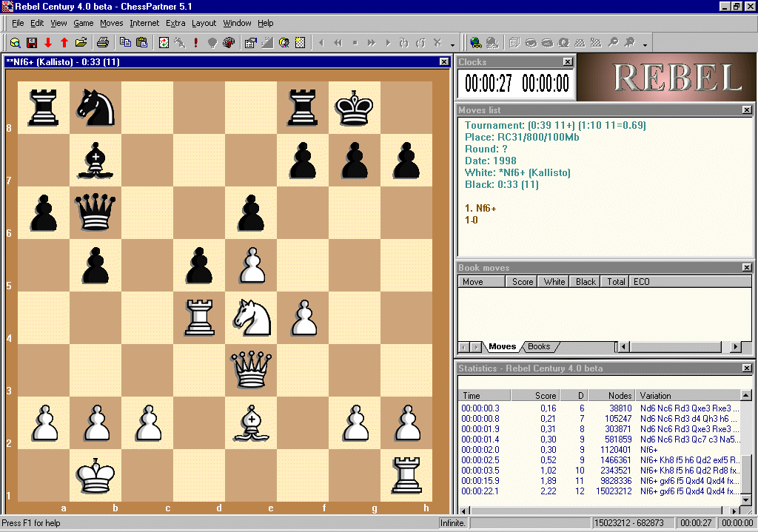
Task: Open the Internet menu
Action: (x=144, y=23)
